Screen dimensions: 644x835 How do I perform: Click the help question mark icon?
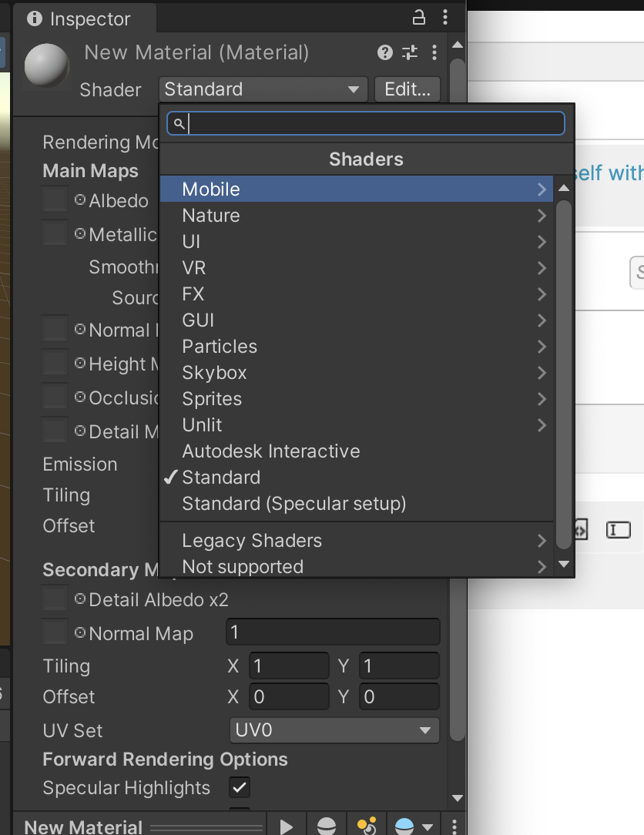(384, 52)
